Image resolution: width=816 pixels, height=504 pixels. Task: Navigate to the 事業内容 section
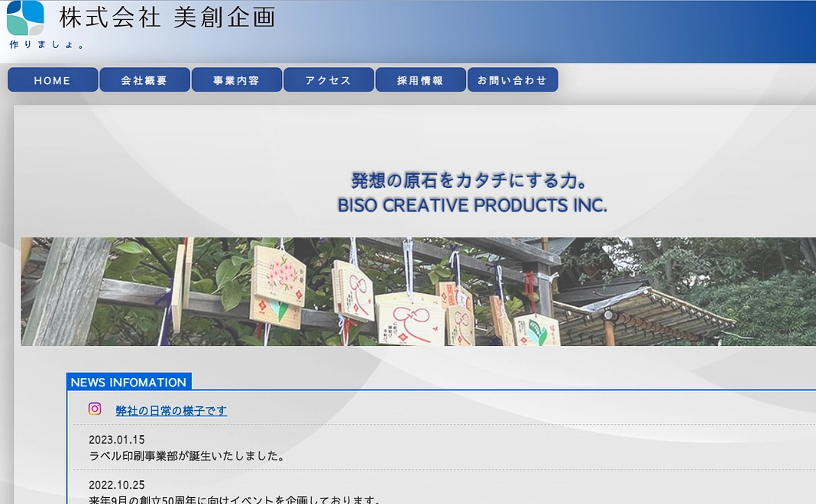[x=237, y=79]
